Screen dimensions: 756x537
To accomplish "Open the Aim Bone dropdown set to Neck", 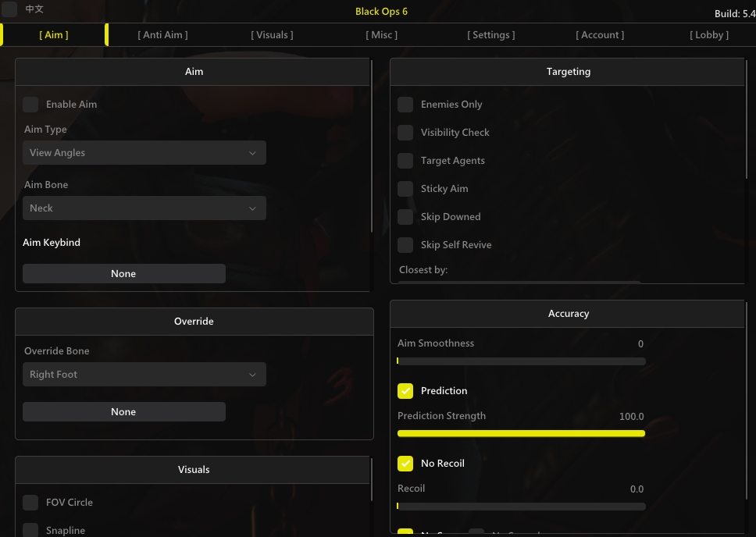I will tap(144, 208).
